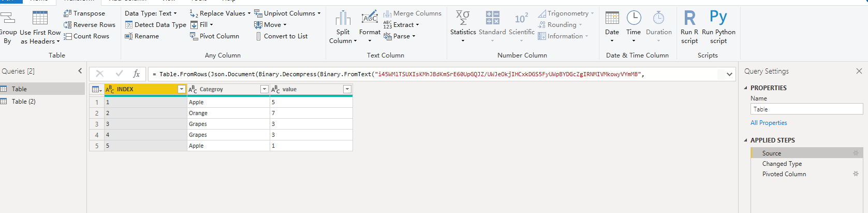Click Count Rows in Table group
This screenshot has height=213, width=868.
pyautogui.click(x=86, y=36)
